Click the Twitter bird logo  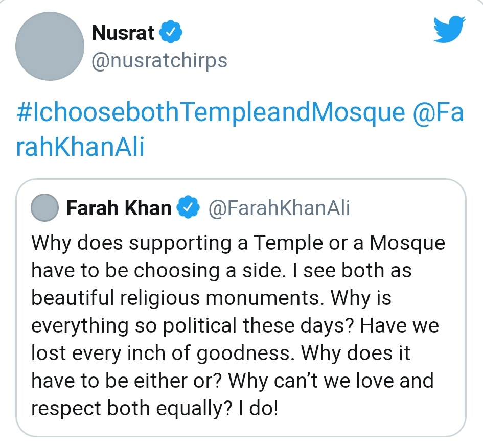click(449, 29)
